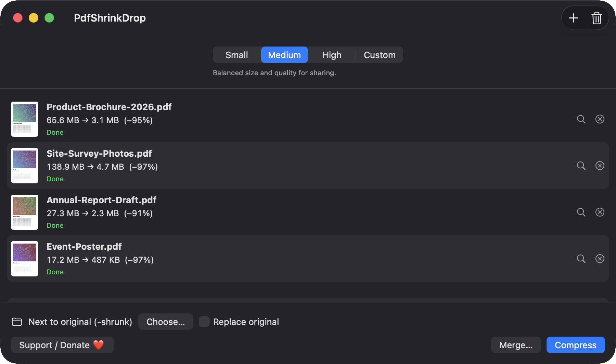
Task: Switch to High quality preset
Action: pyautogui.click(x=332, y=55)
